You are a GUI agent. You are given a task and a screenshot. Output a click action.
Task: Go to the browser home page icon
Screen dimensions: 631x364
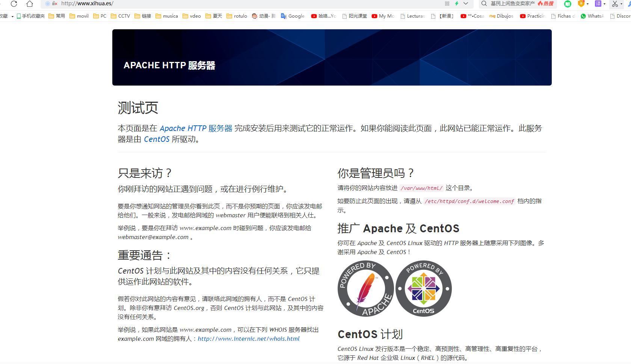pyautogui.click(x=30, y=4)
